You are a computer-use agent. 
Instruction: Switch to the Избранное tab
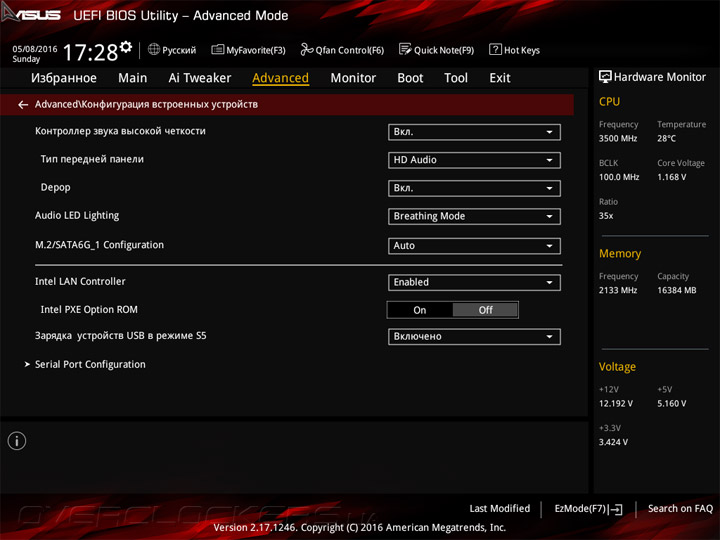[x=64, y=78]
